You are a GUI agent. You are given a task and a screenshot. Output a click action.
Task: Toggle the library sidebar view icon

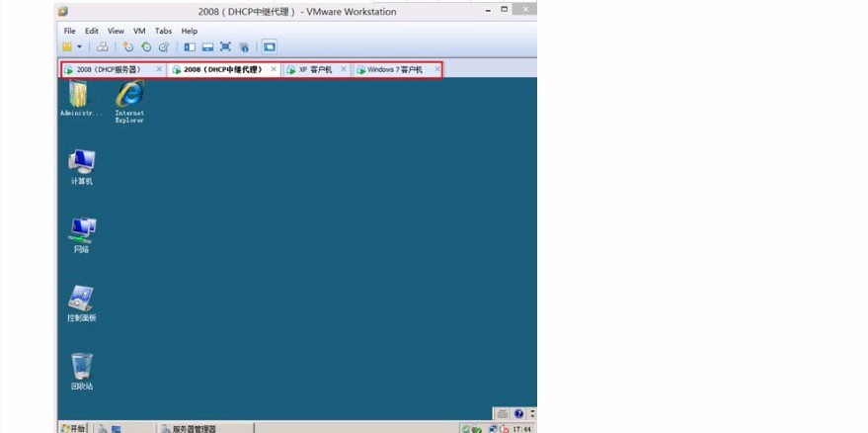190,47
